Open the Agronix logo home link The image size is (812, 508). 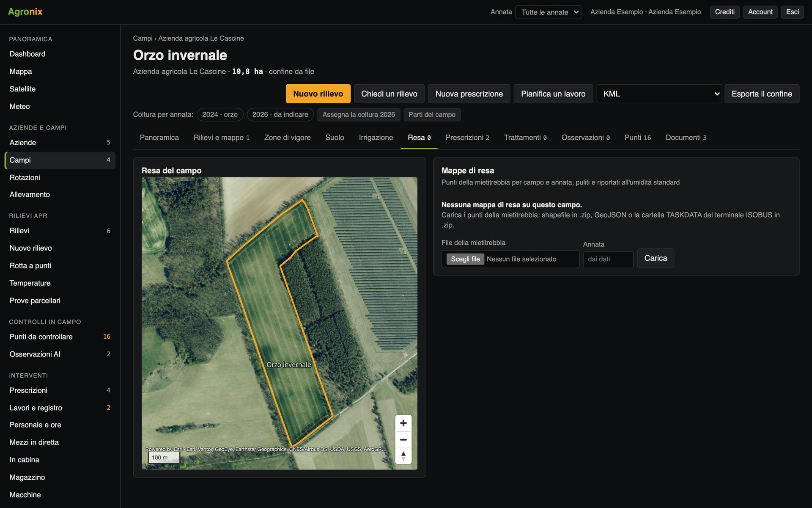click(25, 12)
